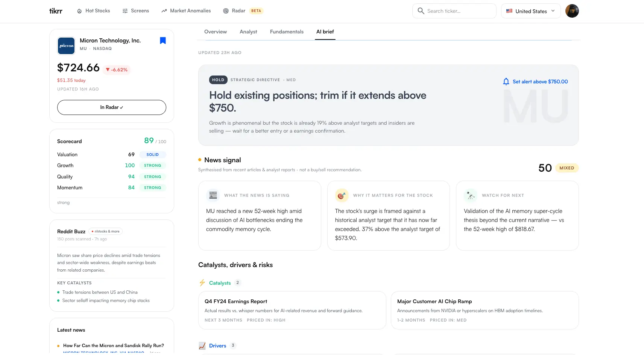Open the user profile avatar
The width and height of the screenshot is (644, 355).
(572, 11)
